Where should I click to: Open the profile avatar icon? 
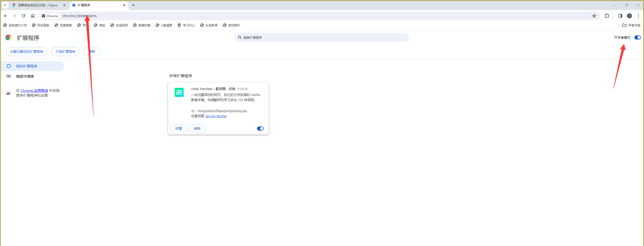[629, 16]
